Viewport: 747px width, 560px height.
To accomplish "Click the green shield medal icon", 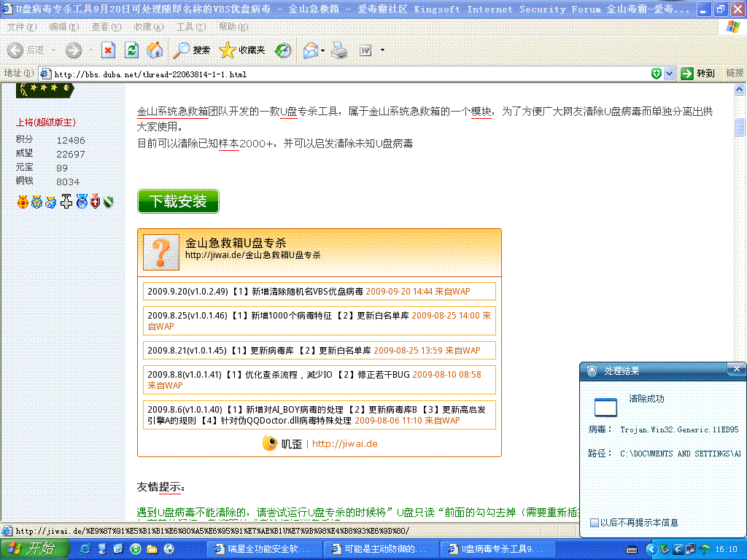I will coord(109,203).
